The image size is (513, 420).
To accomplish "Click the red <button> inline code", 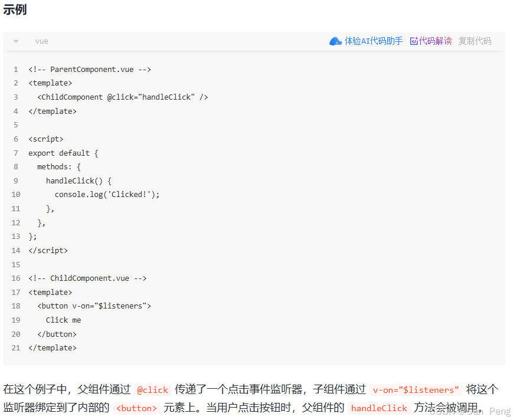I will [x=136, y=408].
